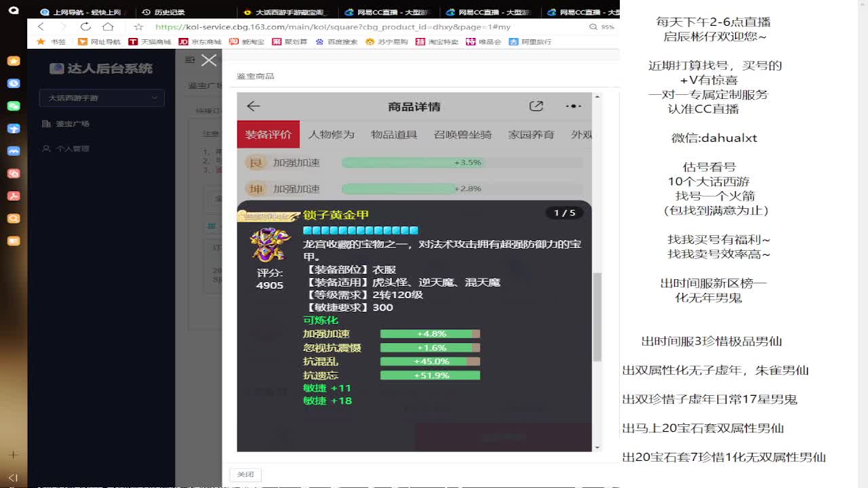Click the 关闭 button at dialog bottom
Viewport: 868px width, 488px height.
245,474
